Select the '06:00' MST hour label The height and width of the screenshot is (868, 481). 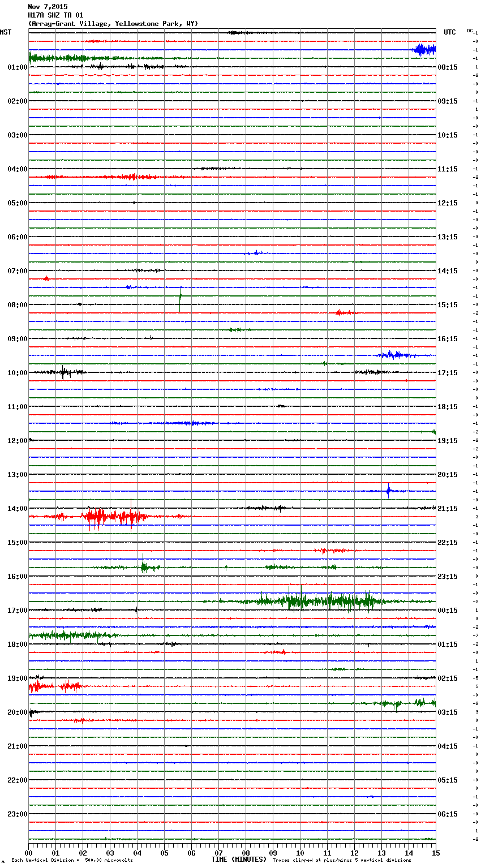point(18,237)
